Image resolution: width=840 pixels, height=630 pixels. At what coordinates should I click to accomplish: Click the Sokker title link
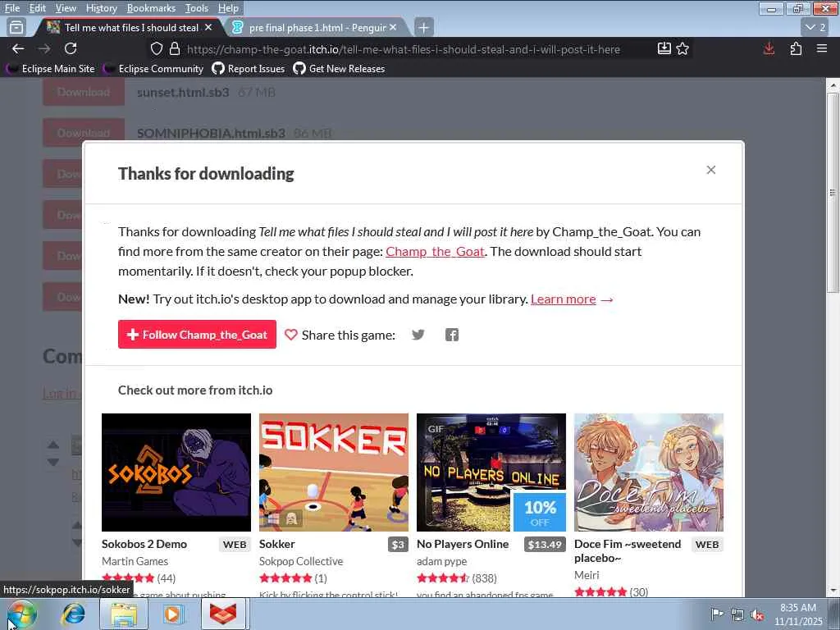[277, 544]
